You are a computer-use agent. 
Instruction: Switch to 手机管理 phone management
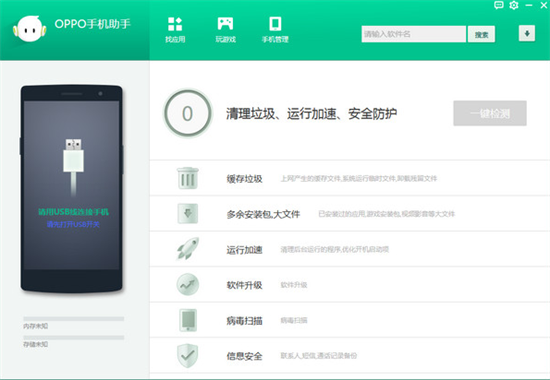[x=275, y=29]
